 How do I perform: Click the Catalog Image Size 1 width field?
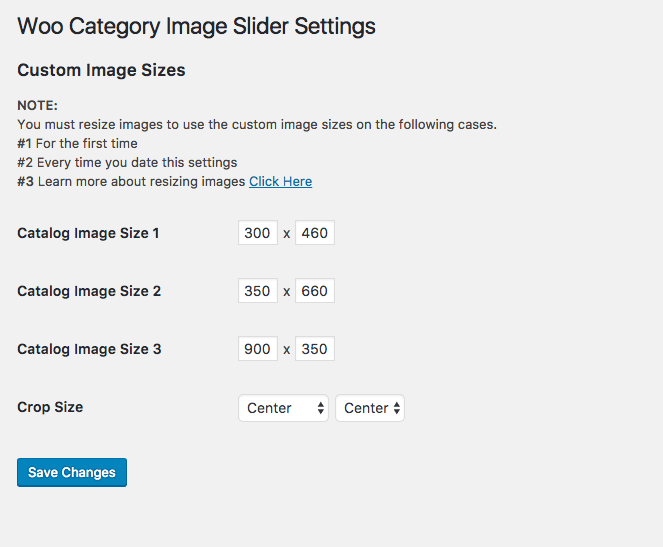coord(257,233)
